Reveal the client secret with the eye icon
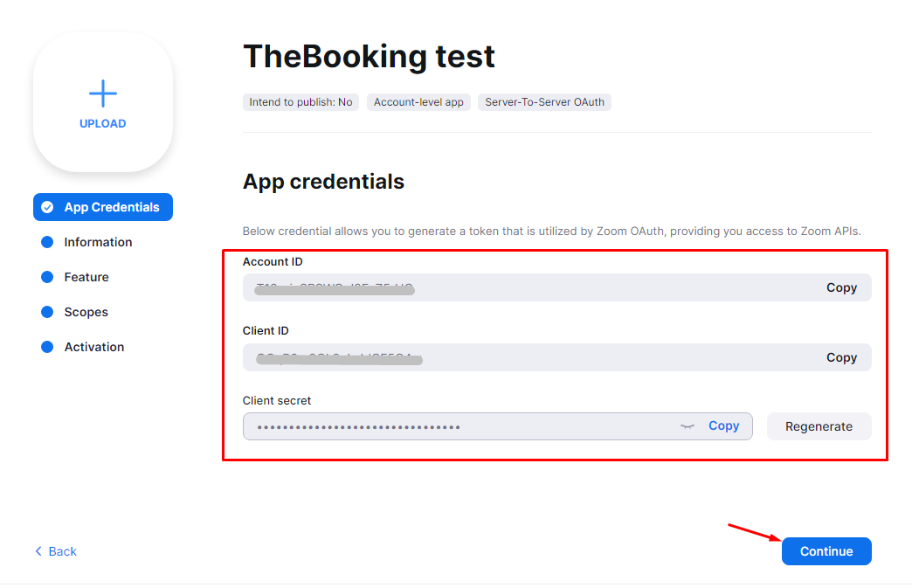The width and height of the screenshot is (912, 588). [687, 426]
